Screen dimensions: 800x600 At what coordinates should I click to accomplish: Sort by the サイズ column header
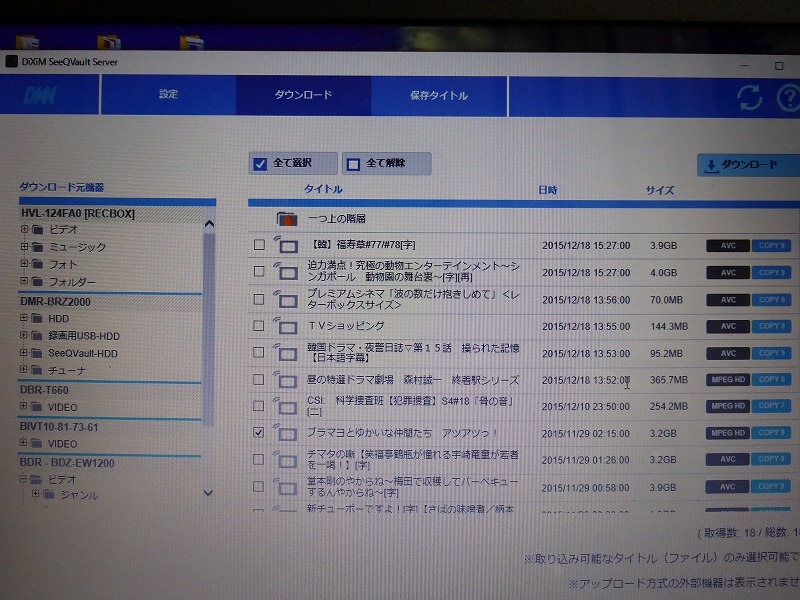[x=660, y=191]
